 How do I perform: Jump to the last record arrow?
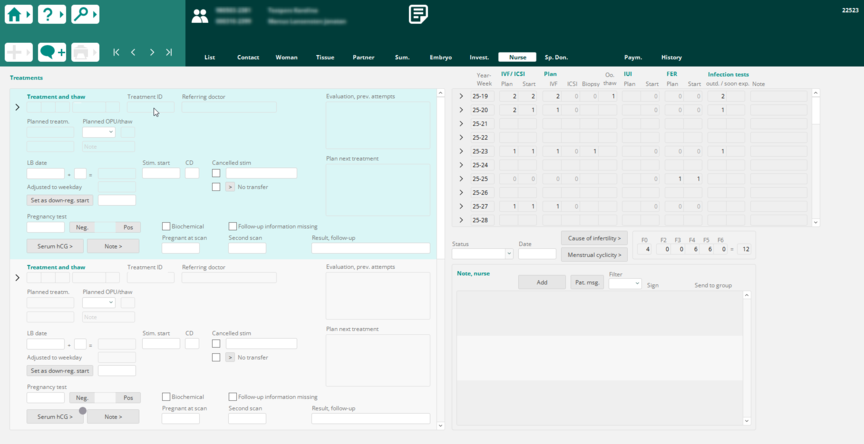pyautogui.click(x=169, y=52)
